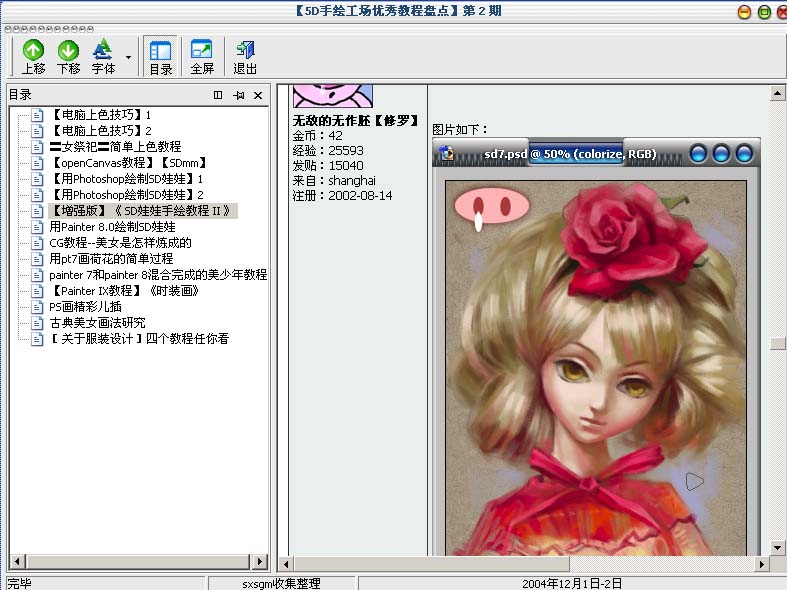The image size is (787, 590).
Task: Click document icon beside CG教程--美女是怎样炼成的
Action: 37,243
